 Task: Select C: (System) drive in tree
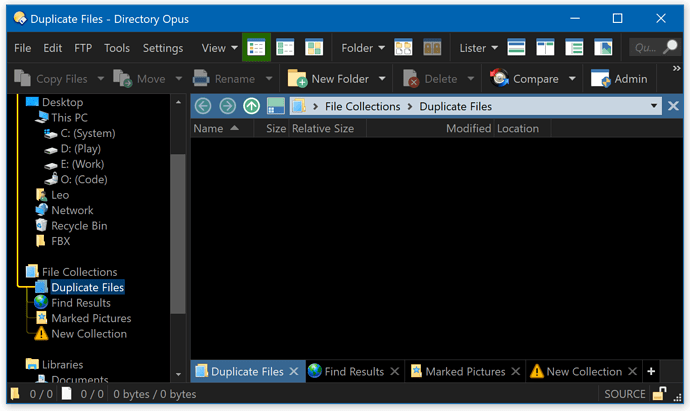[x=80, y=133]
